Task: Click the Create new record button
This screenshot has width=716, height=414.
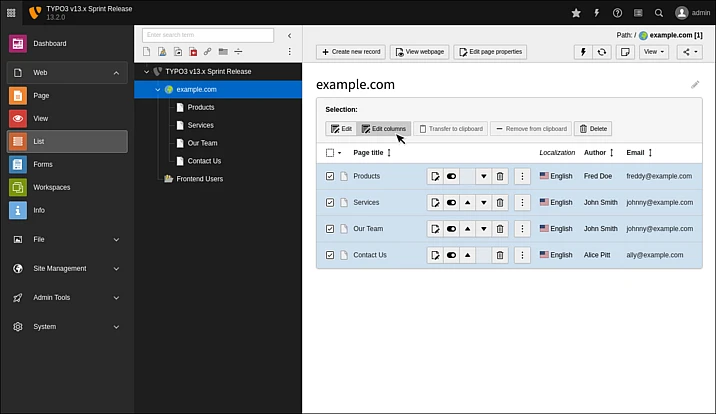Action: 350,52
